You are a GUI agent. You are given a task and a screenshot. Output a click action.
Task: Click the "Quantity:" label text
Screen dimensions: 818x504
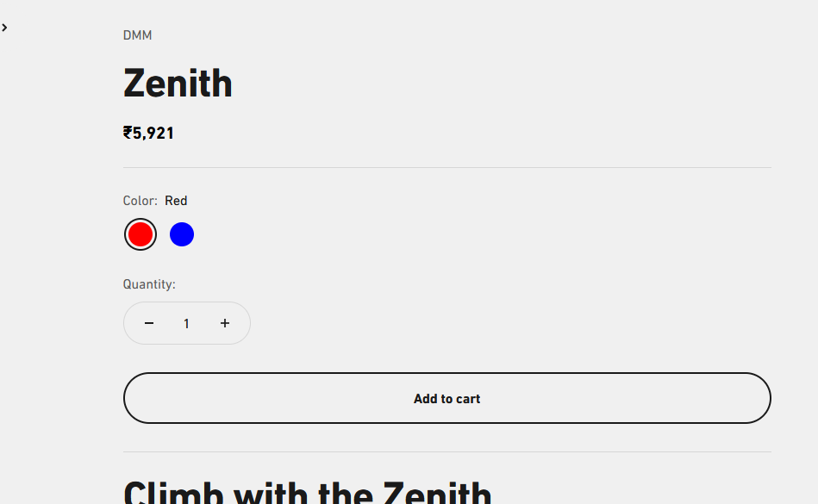click(149, 284)
